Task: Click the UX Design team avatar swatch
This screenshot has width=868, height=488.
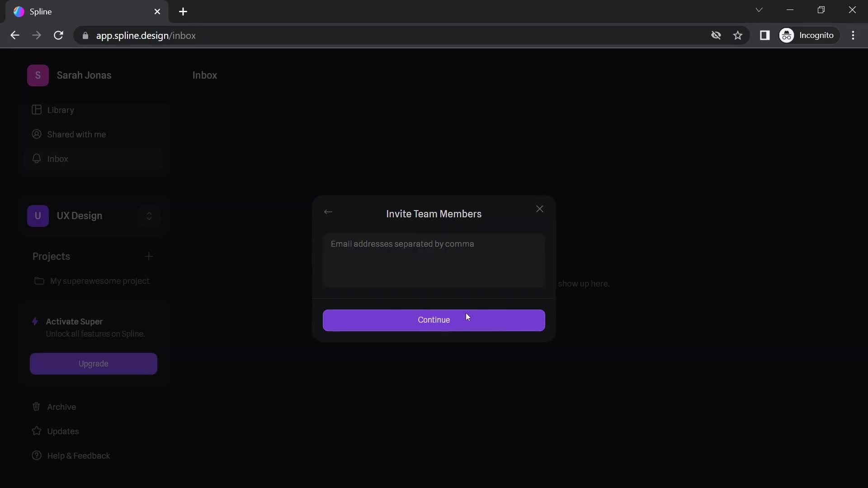Action: pos(38,216)
